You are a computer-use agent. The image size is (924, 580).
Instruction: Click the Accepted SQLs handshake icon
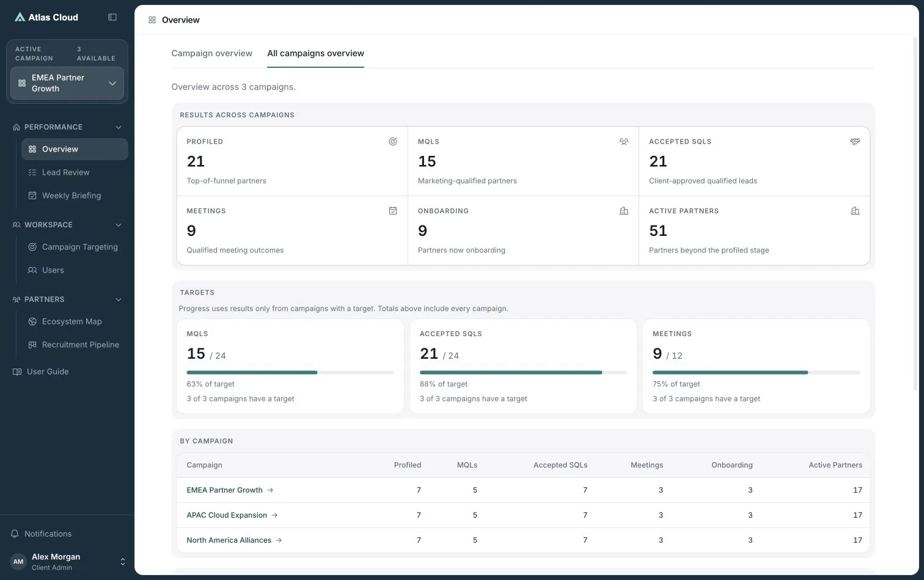[x=855, y=141]
